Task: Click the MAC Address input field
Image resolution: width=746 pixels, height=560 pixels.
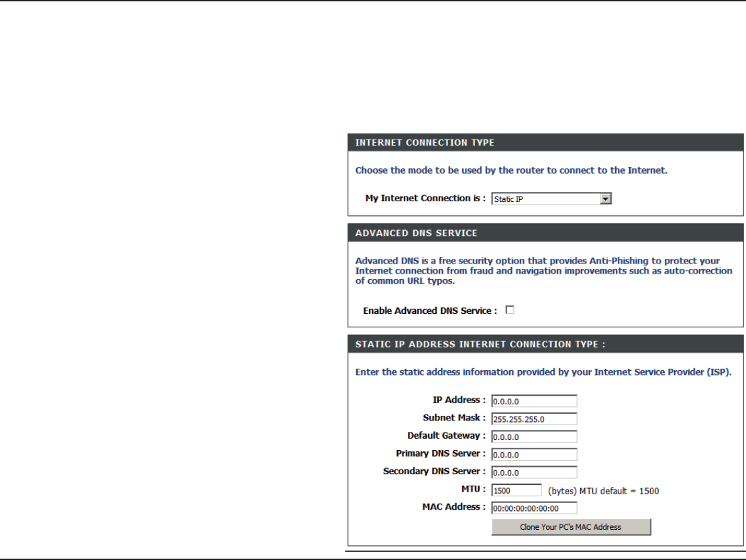Action: [x=534, y=508]
